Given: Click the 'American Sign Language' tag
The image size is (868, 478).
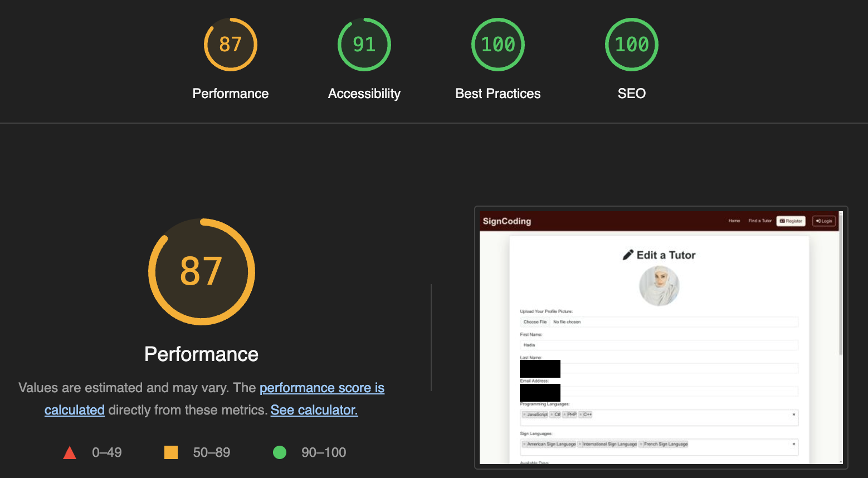Looking at the screenshot, I should tap(549, 444).
